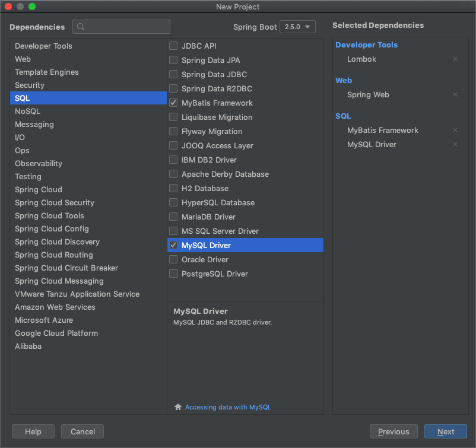Choose Spring Cloud Tools category

click(88, 215)
